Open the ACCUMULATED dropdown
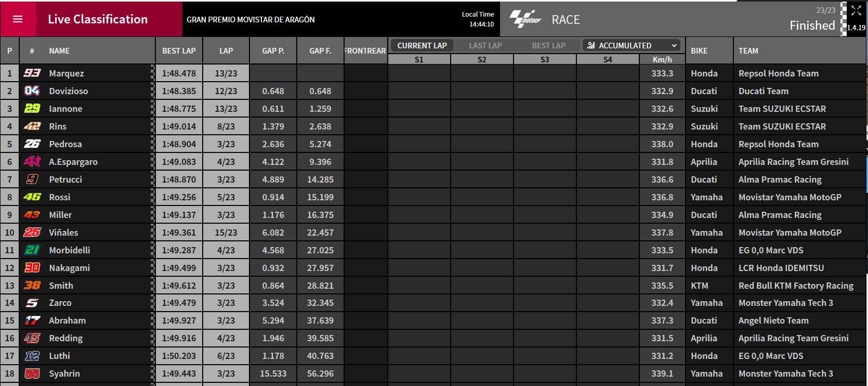 pyautogui.click(x=632, y=45)
